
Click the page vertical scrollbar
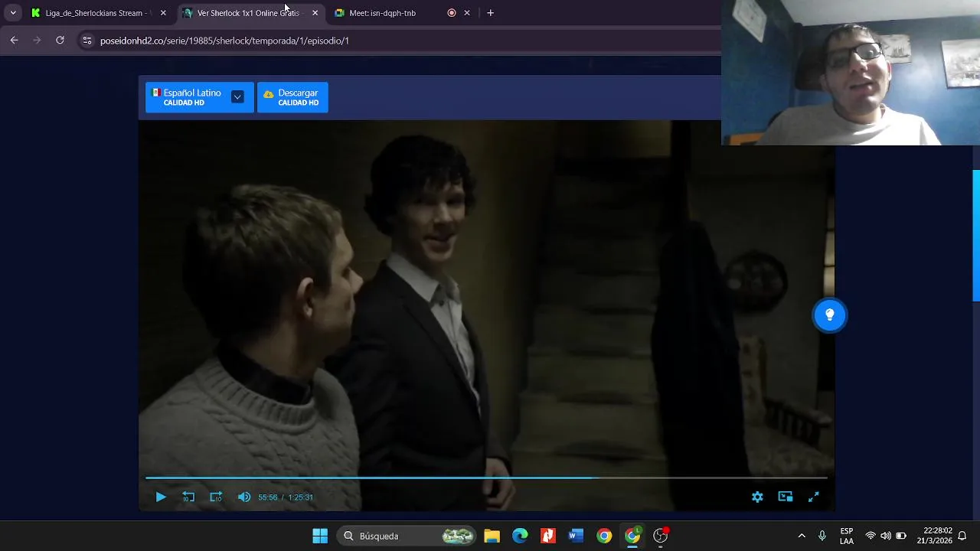[x=976, y=236]
